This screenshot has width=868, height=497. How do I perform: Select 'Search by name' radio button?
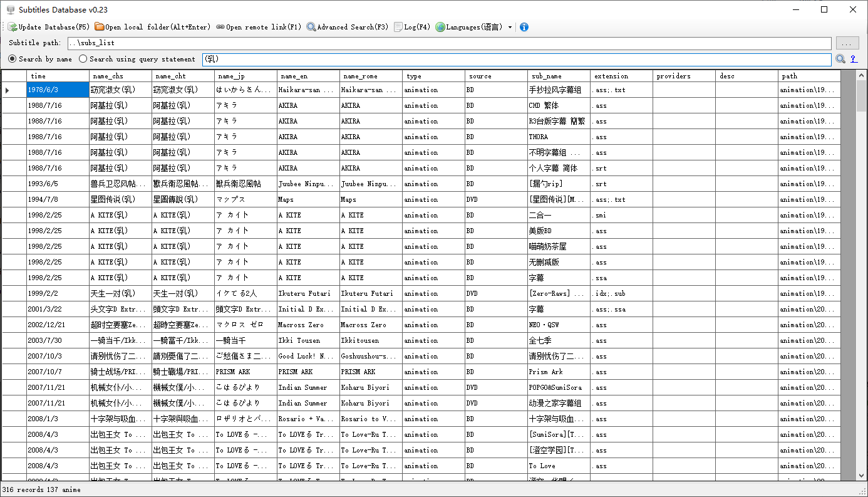(40, 59)
